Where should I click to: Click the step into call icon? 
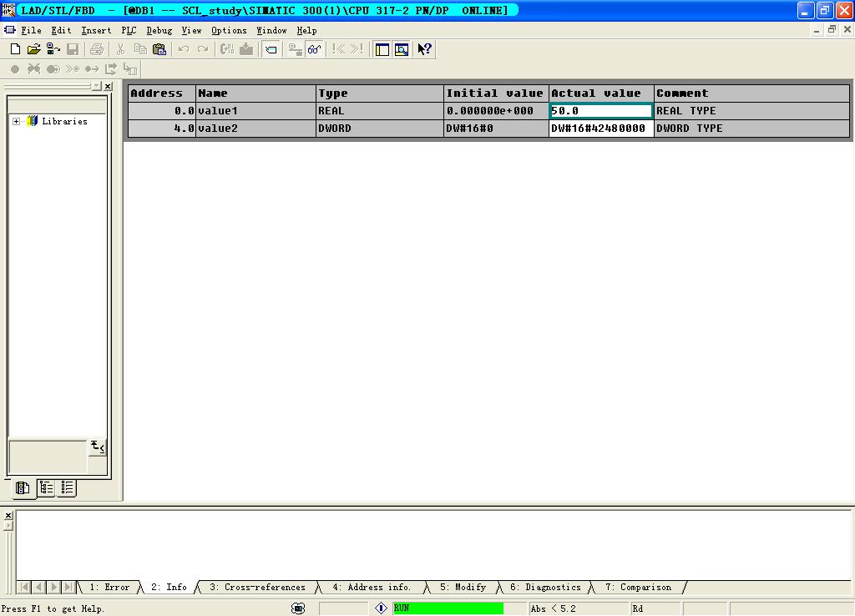[129, 68]
